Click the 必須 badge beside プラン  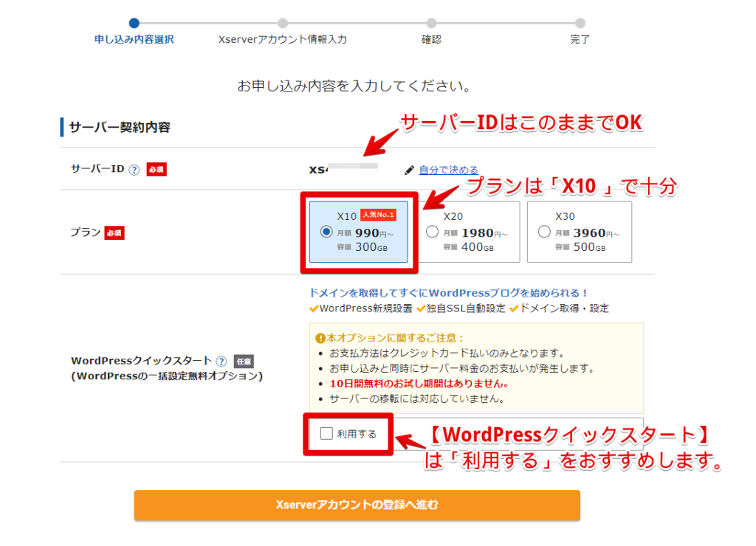[x=114, y=233]
